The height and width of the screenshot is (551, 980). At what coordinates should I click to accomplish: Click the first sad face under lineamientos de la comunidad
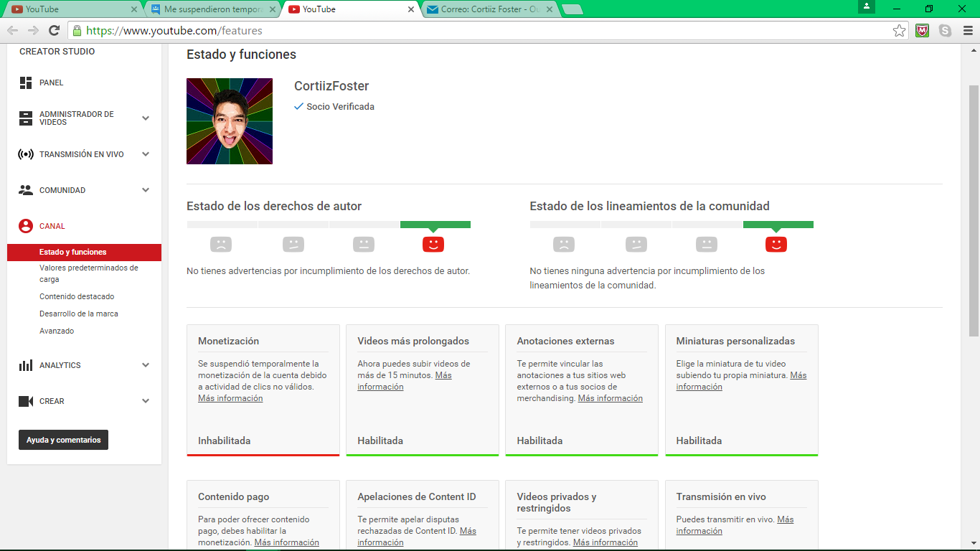point(564,245)
